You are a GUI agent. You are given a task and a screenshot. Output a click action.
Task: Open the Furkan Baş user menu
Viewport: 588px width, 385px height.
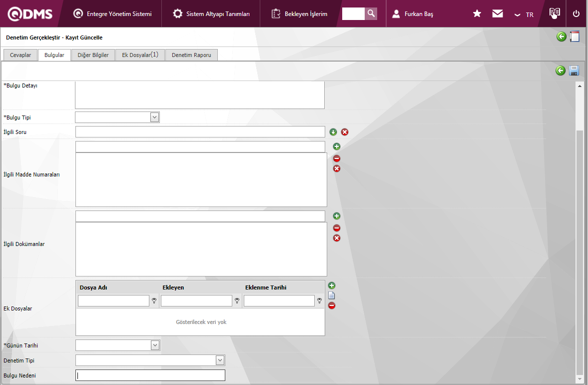pyautogui.click(x=413, y=14)
